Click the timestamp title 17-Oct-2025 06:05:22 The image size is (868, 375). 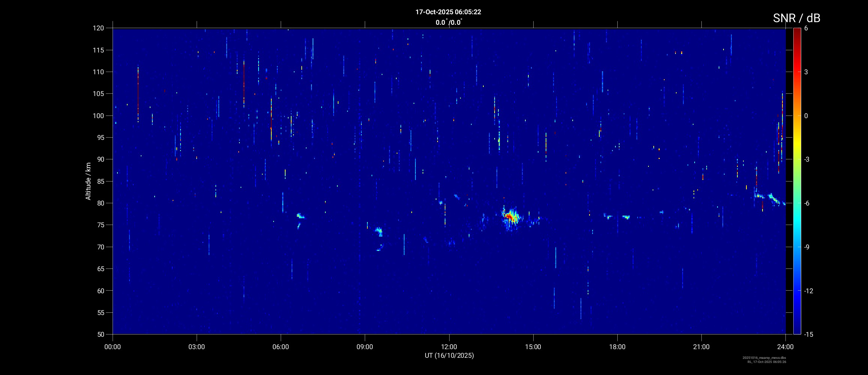[448, 12]
